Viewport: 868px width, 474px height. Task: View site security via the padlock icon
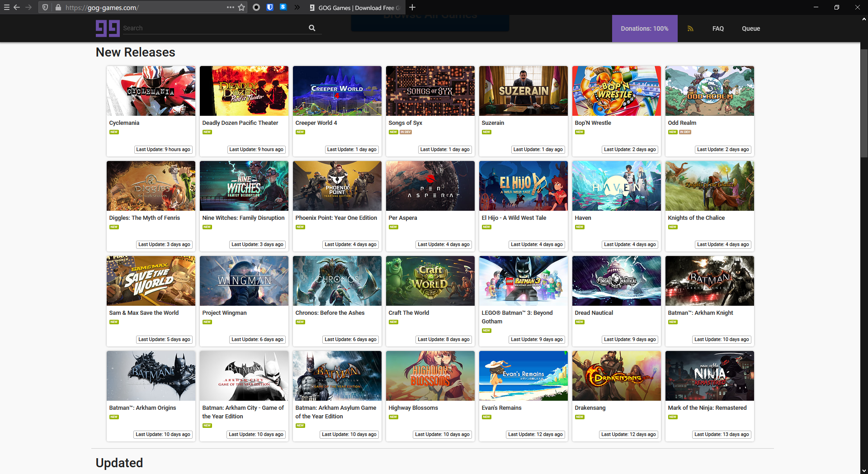(58, 7)
